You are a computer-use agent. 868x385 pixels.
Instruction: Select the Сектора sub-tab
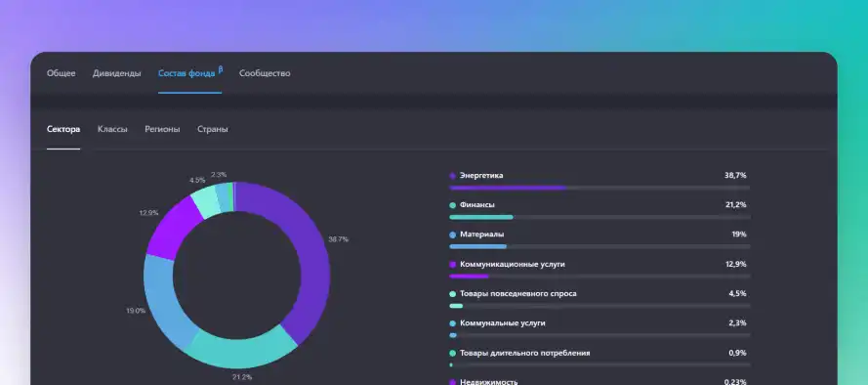[63, 129]
